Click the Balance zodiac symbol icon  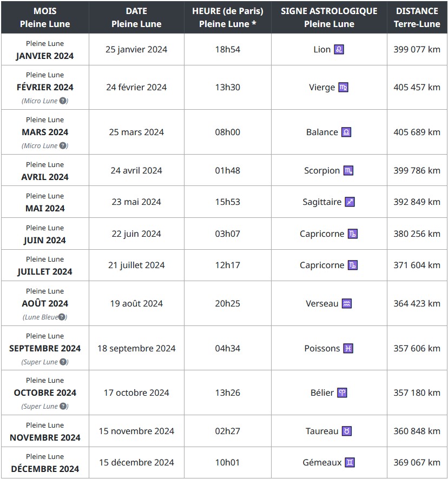click(346, 132)
